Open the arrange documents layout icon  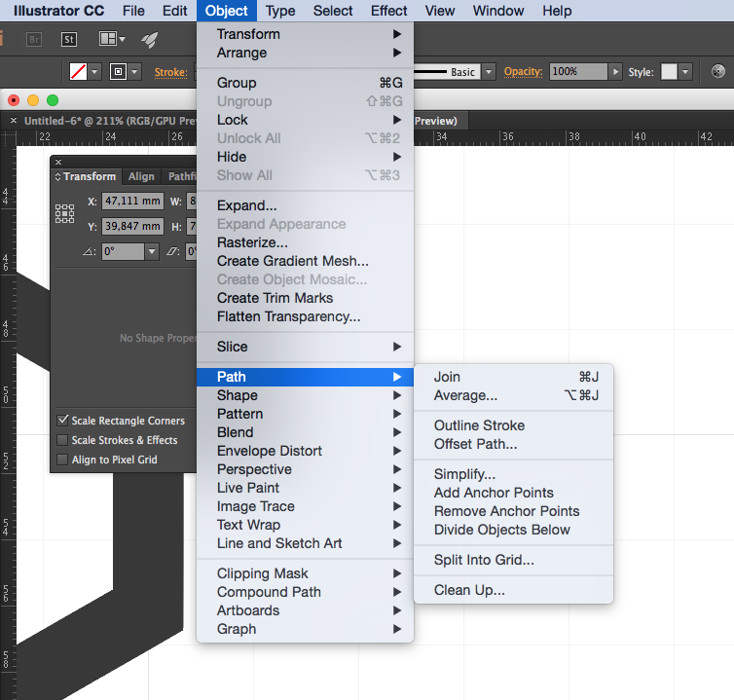[x=112, y=39]
